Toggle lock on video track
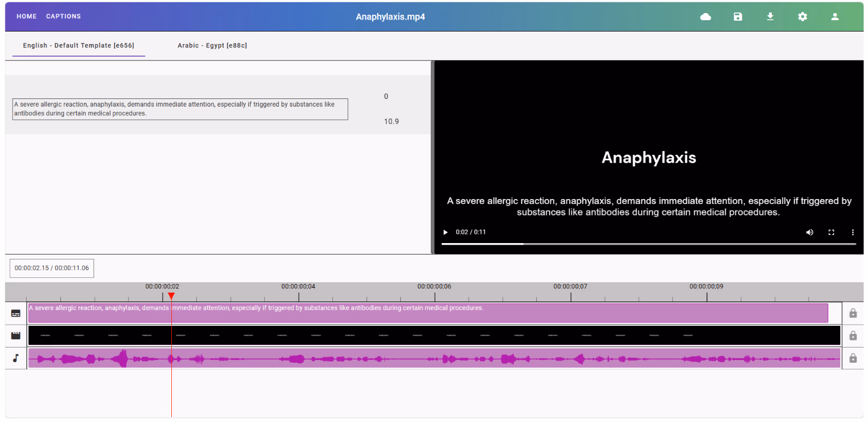The image size is (868, 422). click(853, 336)
